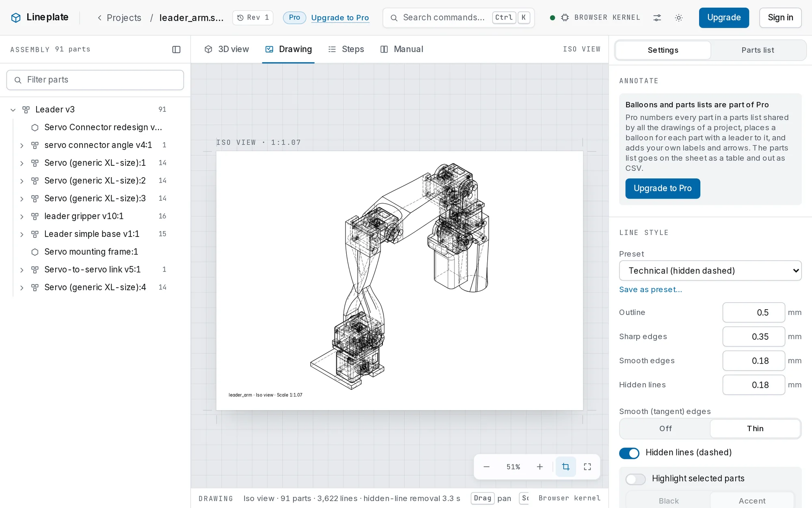Zoom in with the plus icon
The image size is (812, 508).
coord(540,467)
